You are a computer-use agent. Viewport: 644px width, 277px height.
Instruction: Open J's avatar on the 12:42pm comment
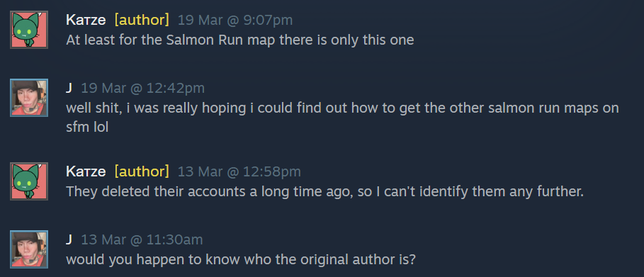29,98
